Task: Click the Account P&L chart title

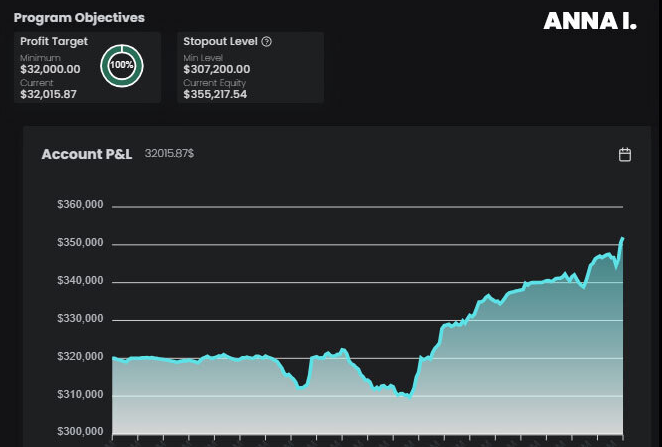Action: pyautogui.click(x=87, y=155)
